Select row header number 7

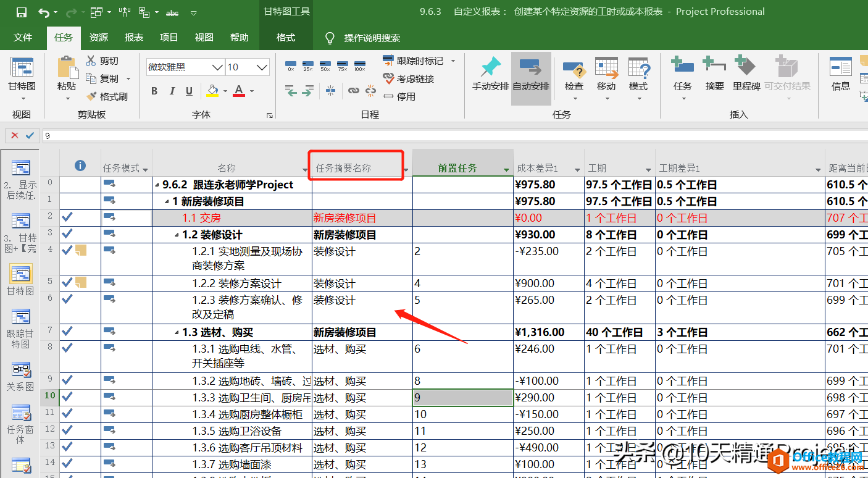[50, 332]
